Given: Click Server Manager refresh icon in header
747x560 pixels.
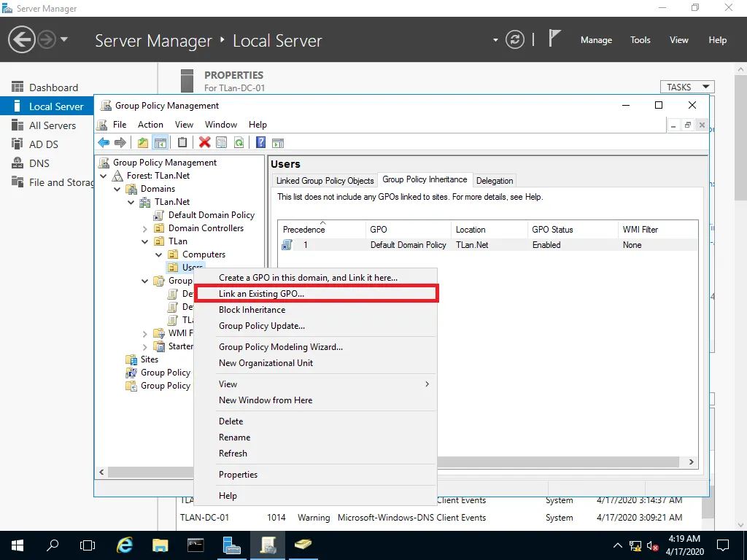Looking at the screenshot, I should [x=515, y=39].
